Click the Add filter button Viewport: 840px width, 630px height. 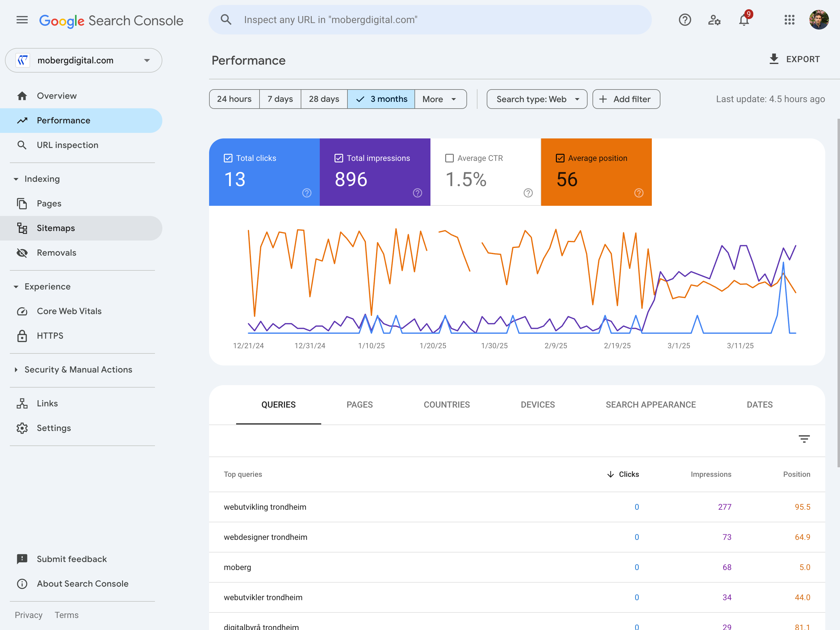click(626, 99)
